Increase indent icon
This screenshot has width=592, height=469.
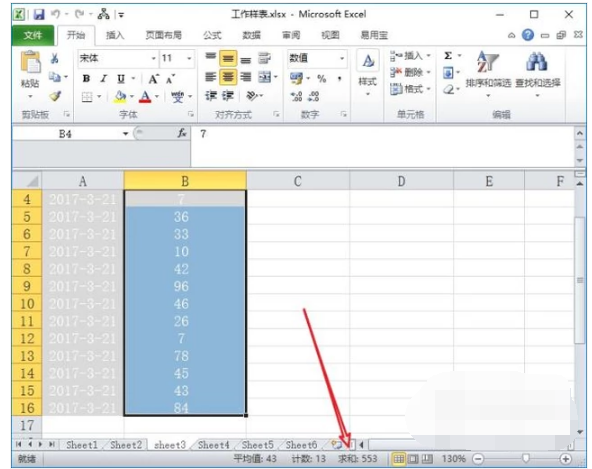point(228,96)
